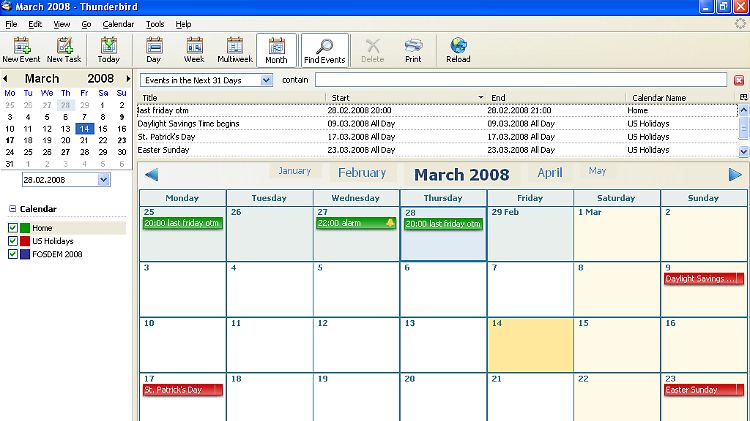
Task: Toggle the Find Events pane
Action: click(325, 50)
